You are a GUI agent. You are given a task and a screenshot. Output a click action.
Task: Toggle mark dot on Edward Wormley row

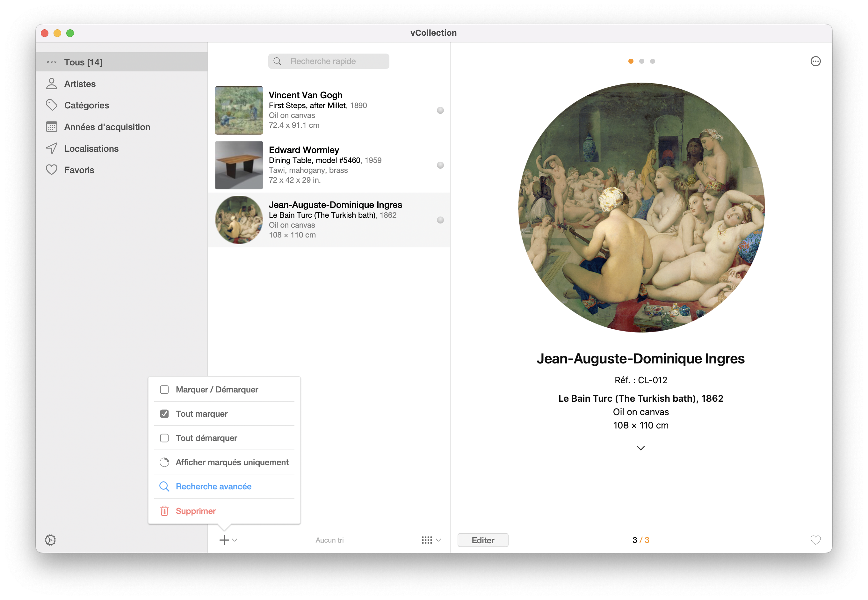click(x=440, y=165)
